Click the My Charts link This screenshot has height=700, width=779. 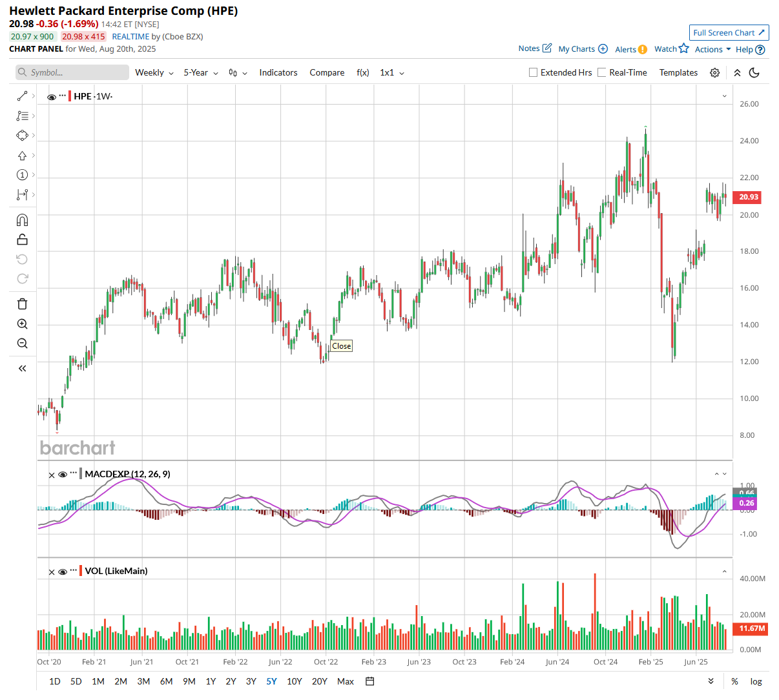(x=576, y=49)
